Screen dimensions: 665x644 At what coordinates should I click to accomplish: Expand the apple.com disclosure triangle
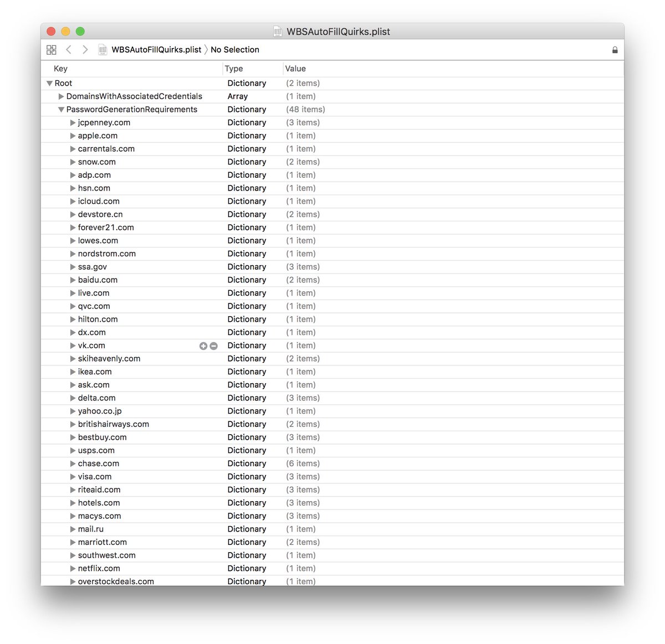[73, 136]
